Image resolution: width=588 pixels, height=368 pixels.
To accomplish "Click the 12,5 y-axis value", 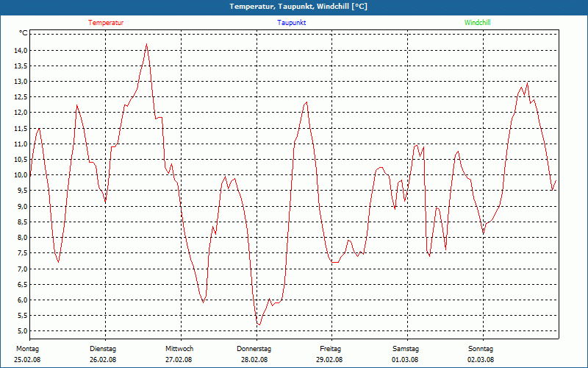I will pos(21,97).
